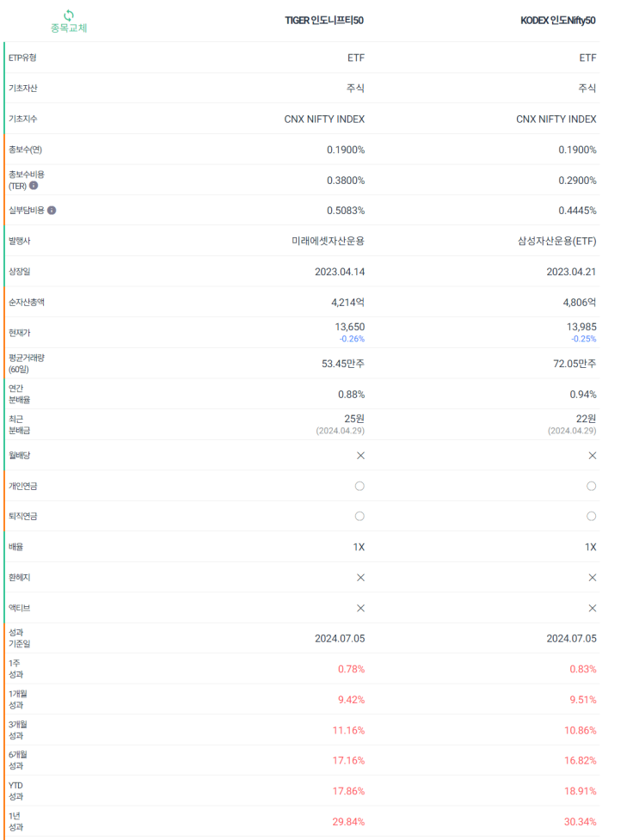Select KODEX 개인연금 circle indicator
This screenshot has width=639, height=840.
point(592,486)
